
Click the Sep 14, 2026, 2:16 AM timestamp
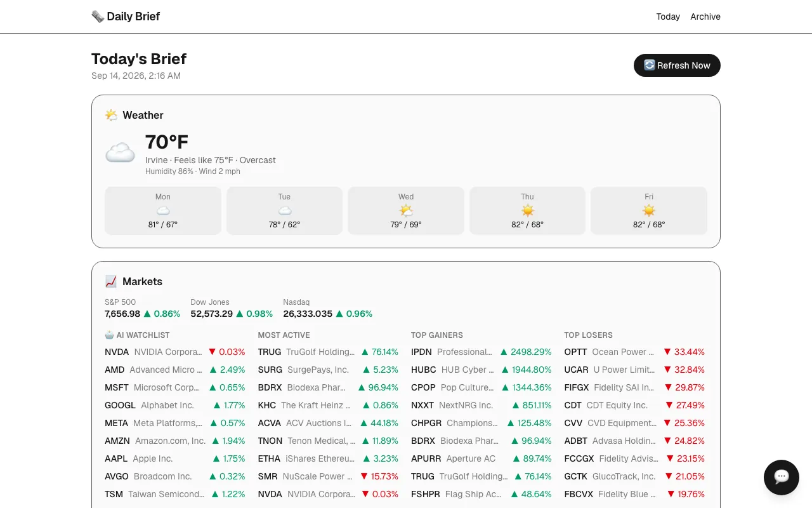[136, 76]
